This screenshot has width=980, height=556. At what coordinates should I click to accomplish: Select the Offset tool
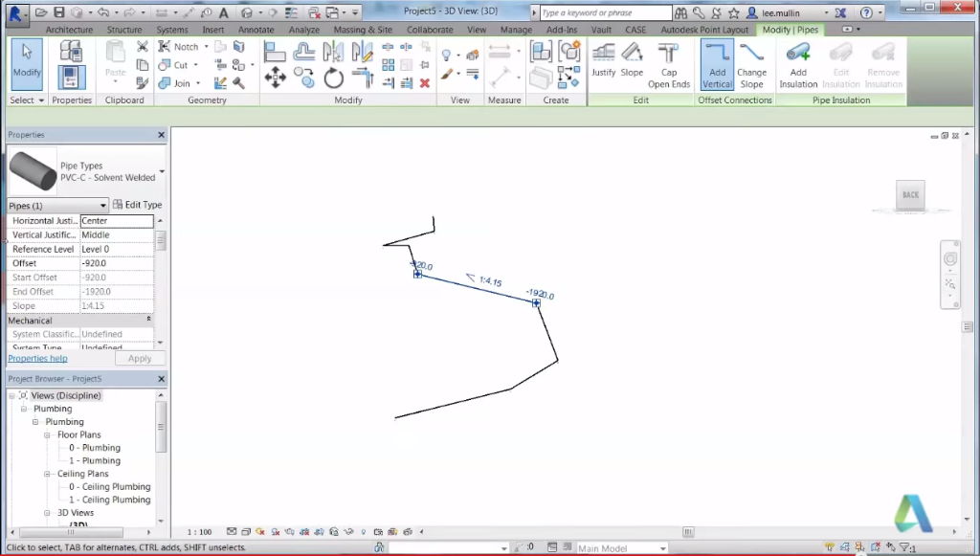303,52
